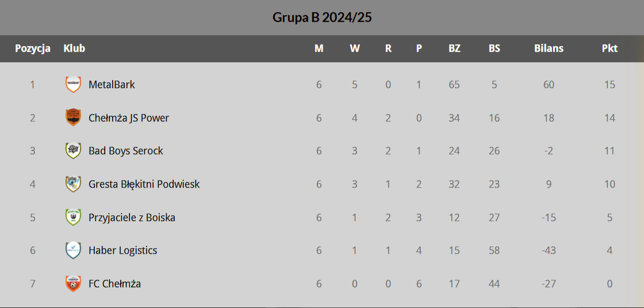
Task: Sort table by Bilans column header
Action: click(549, 48)
